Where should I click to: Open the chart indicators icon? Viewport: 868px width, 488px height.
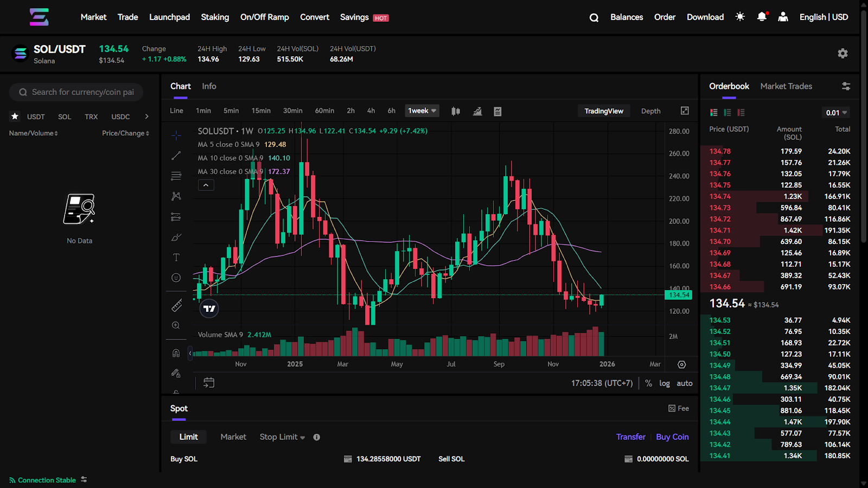pyautogui.click(x=477, y=111)
